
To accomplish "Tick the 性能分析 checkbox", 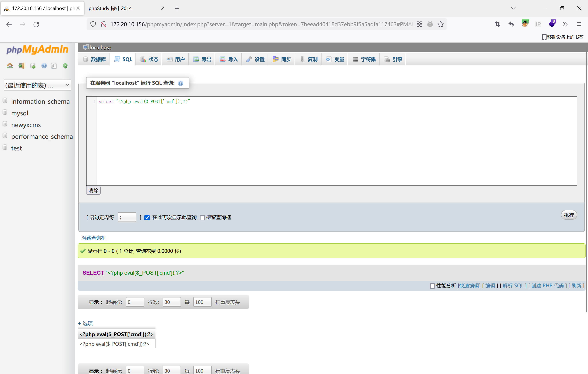I will click(x=432, y=286).
